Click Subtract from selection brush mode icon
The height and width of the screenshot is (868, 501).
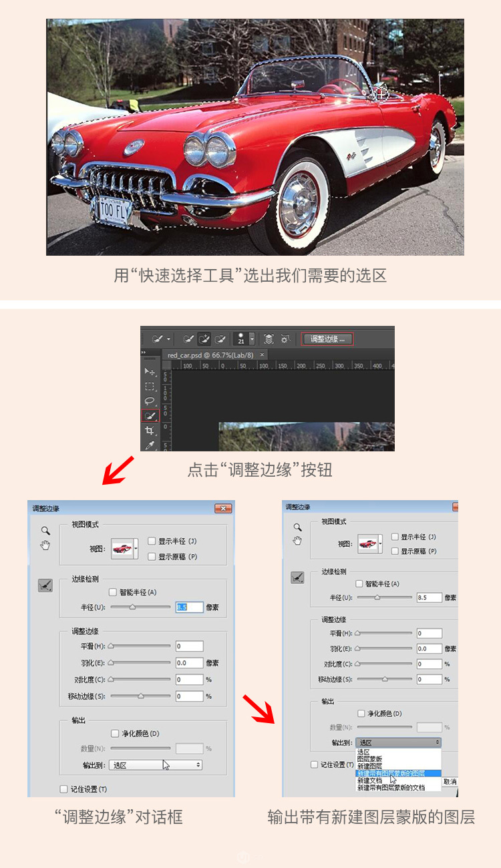(x=221, y=339)
